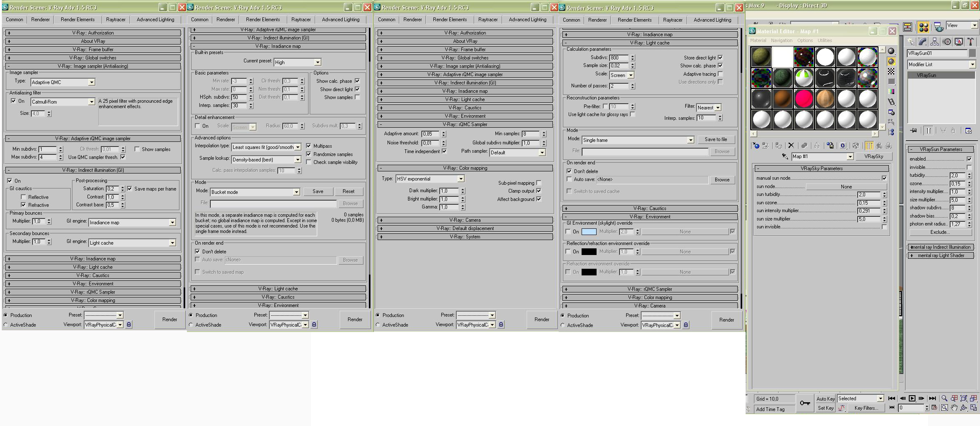Click the Select by Material icon
Viewport: 980px width, 426px height.
[891, 122]
